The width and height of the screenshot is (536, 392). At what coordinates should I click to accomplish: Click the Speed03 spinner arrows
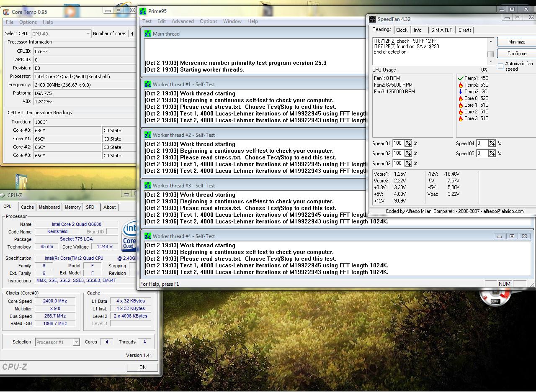(408, 164)
